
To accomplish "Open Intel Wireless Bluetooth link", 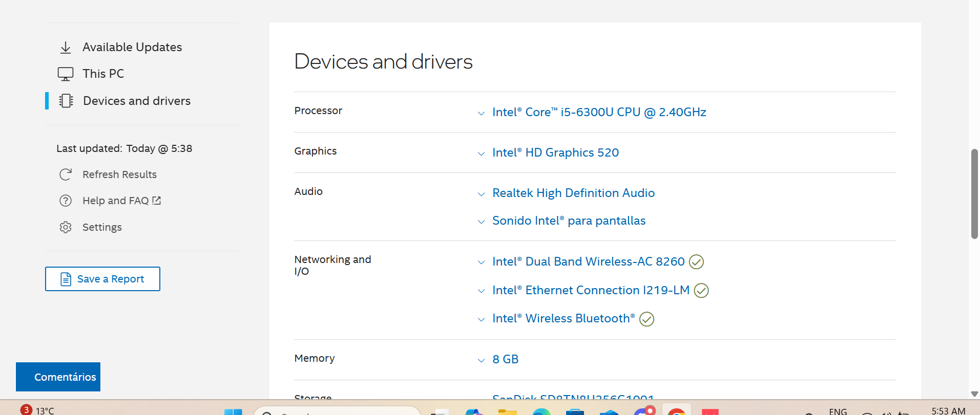I will point(564,318).
